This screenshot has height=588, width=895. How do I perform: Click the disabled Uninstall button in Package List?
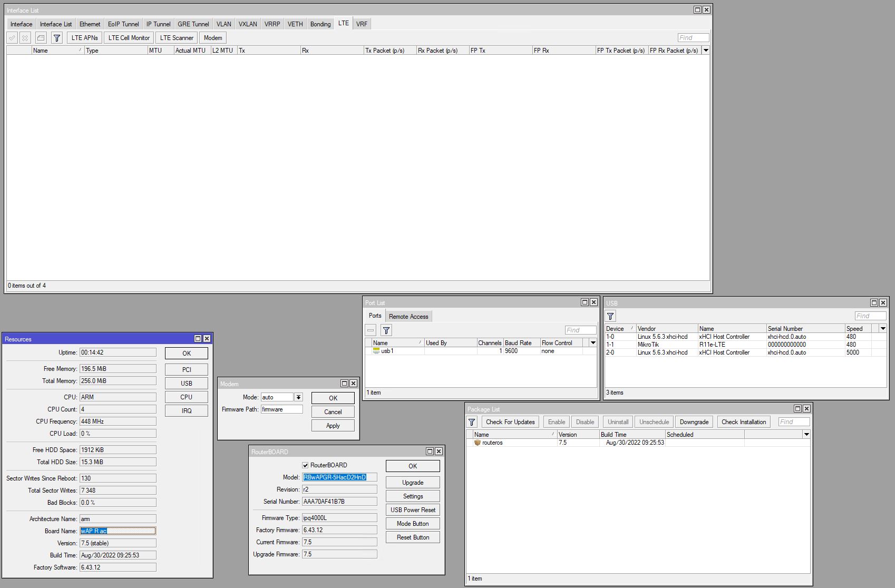pyautogui.click(x=618, y=422)
